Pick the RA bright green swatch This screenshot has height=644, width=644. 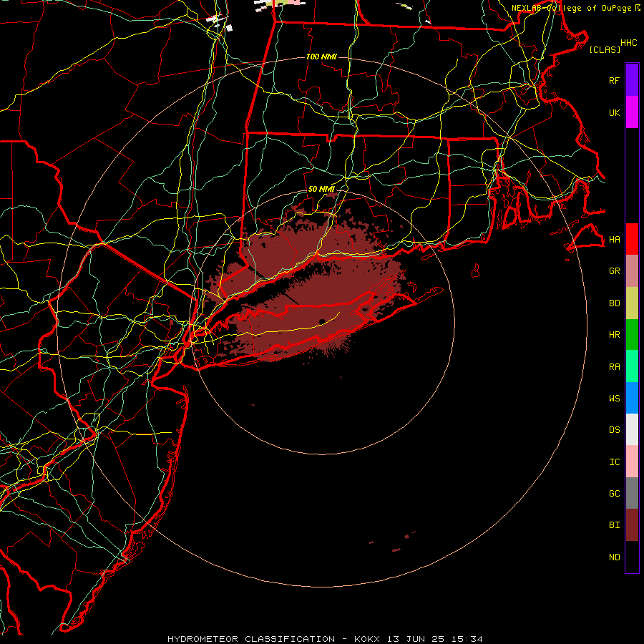pos(632,366)
